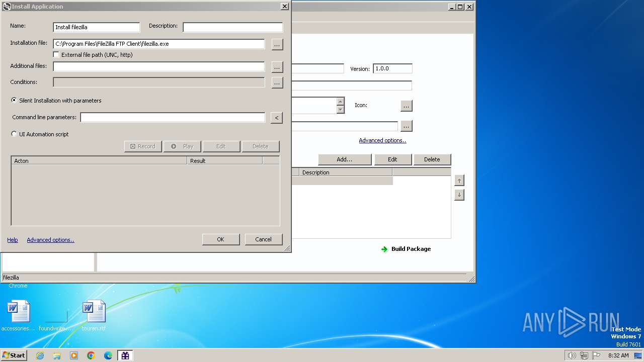The width and height of the screenshot is (644, 362).
Task: Click the Version field showing 1.0.0
Action: click(x=392, y=68)
